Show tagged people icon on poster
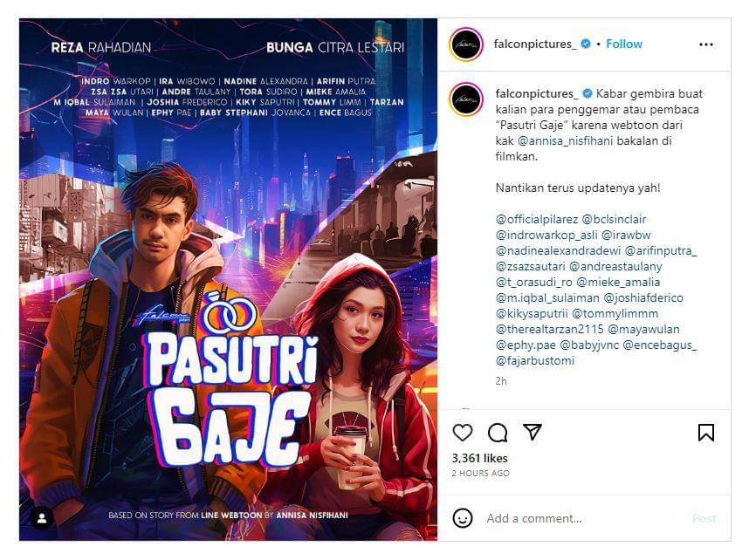 click(x=42, y=518)
